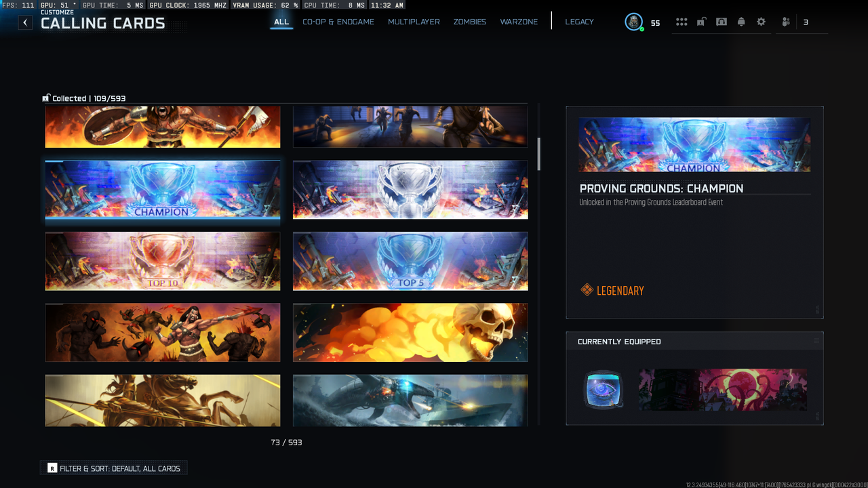Click the GPU clock MHz readout
Screen dimensions: 868x488
[189, 5]
